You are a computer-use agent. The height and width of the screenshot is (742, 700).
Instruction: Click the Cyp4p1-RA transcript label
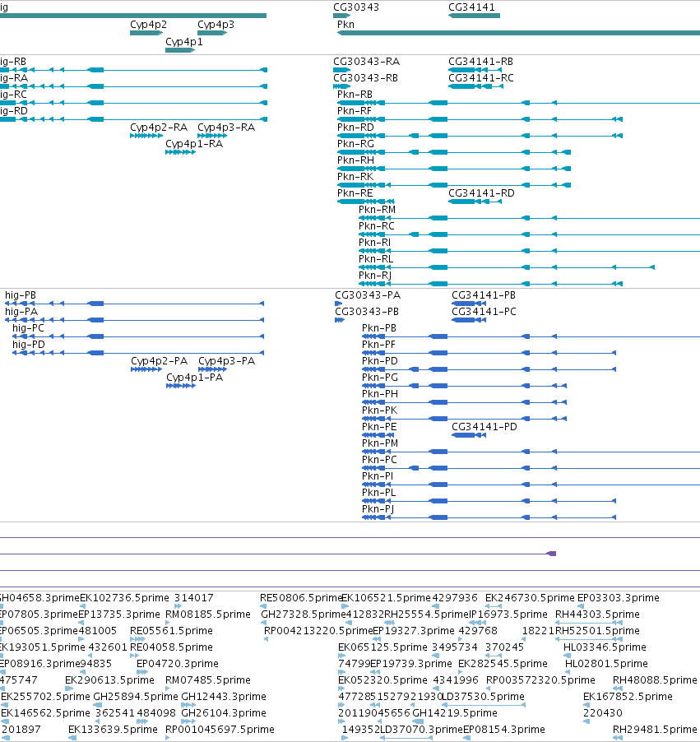pyautogui.click(x=194, y=144)
